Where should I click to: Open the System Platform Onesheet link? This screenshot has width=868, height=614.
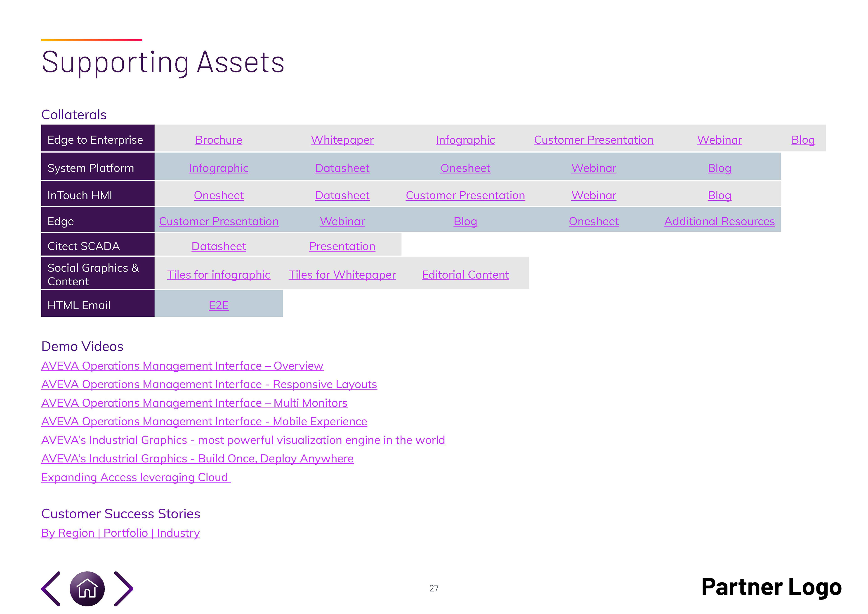[465, 168]
